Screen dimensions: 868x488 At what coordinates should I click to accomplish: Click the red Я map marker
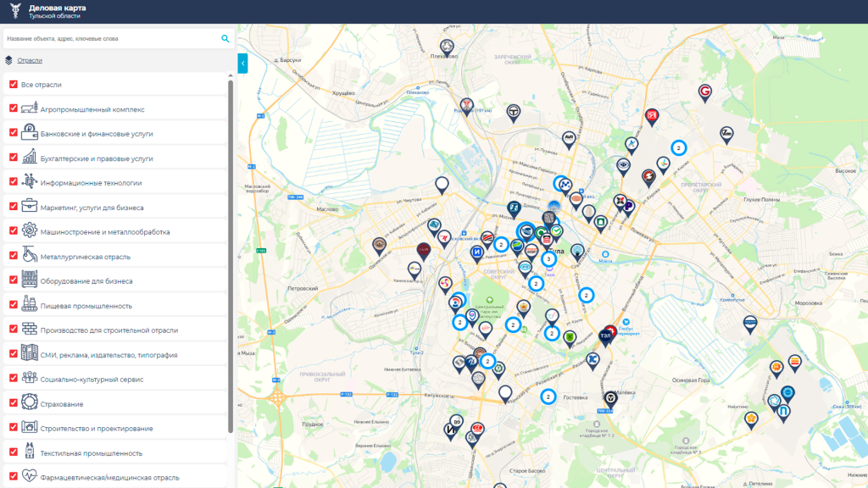click(x=652, y=115)
